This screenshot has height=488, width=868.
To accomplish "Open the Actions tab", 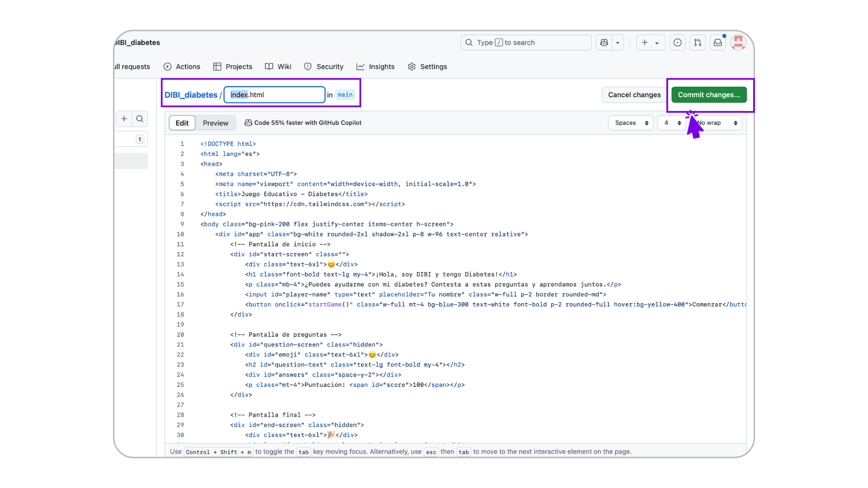I will click(182, 66).
